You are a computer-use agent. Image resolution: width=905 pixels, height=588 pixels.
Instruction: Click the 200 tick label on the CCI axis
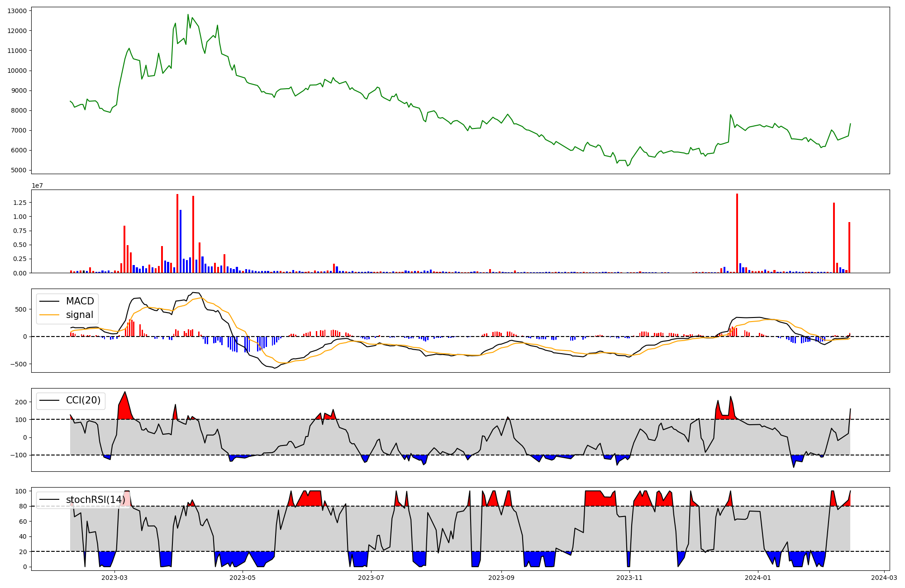click(x=21, y=402)
